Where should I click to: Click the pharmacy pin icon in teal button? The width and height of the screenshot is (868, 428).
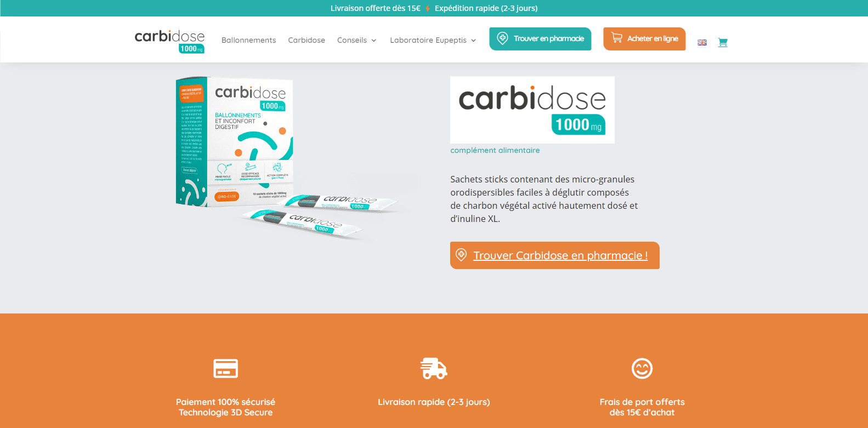[x=502, y=38]
